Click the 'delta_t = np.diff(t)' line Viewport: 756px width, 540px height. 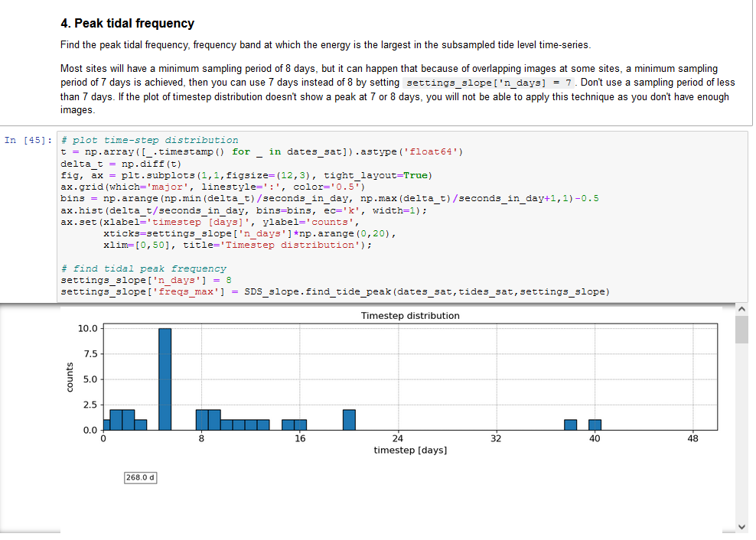point(121,164)
